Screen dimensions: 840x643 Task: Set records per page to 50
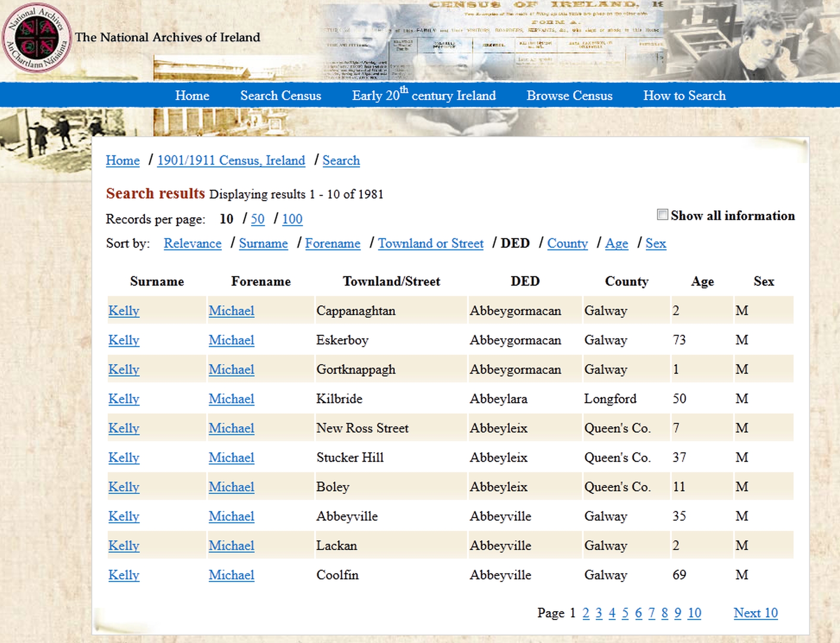pos(258,219)
